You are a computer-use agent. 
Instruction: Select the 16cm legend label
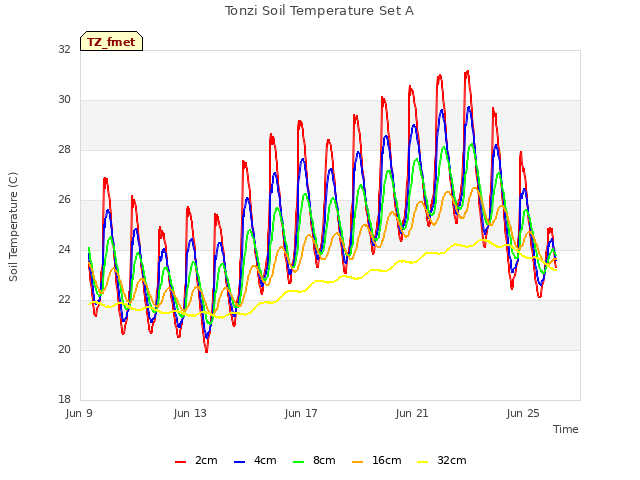pos(387,460)
